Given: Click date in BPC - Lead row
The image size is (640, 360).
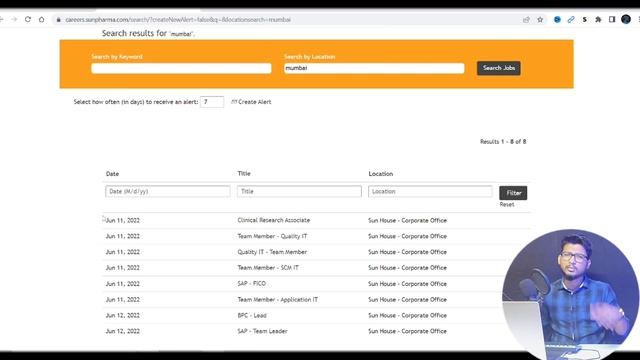Looking at the screenshot, I should (x=122, y=316).
